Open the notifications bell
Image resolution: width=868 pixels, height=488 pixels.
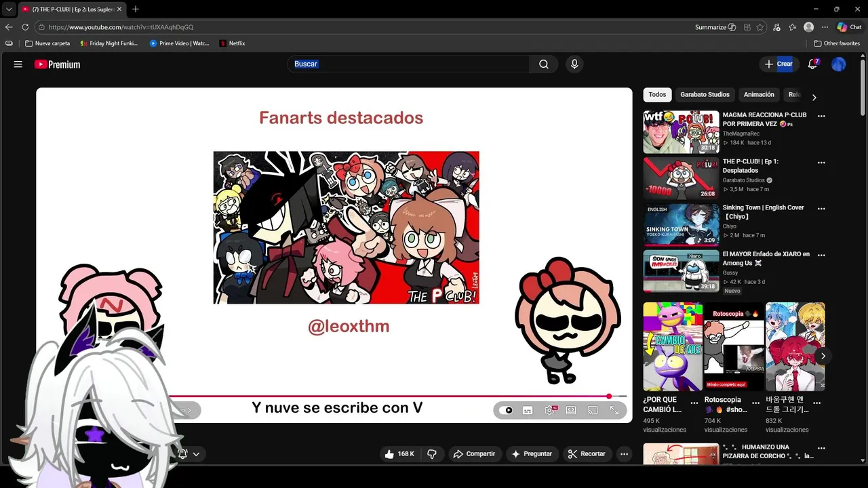[813, 64]
